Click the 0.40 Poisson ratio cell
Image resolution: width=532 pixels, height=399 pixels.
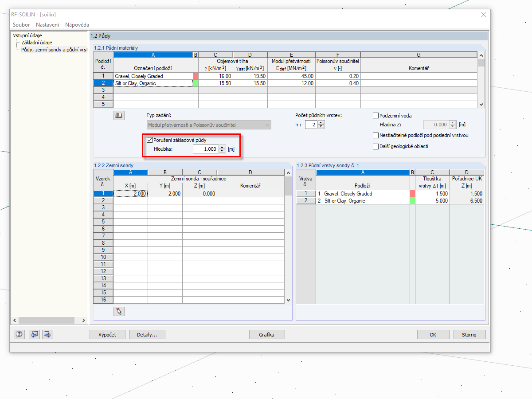click(338, 83)
